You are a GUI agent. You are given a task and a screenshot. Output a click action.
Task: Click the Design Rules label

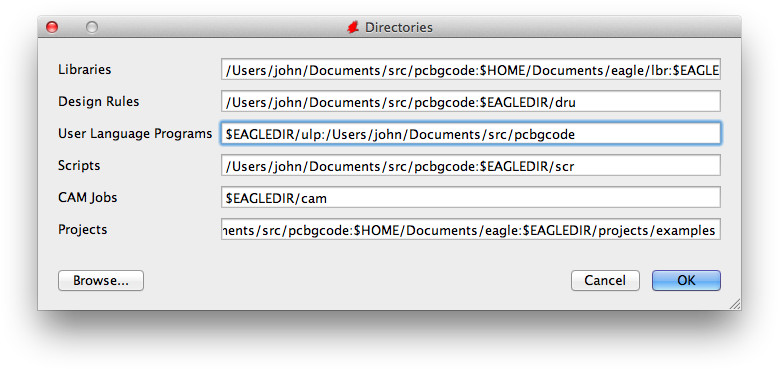click(x=99, y=102)
